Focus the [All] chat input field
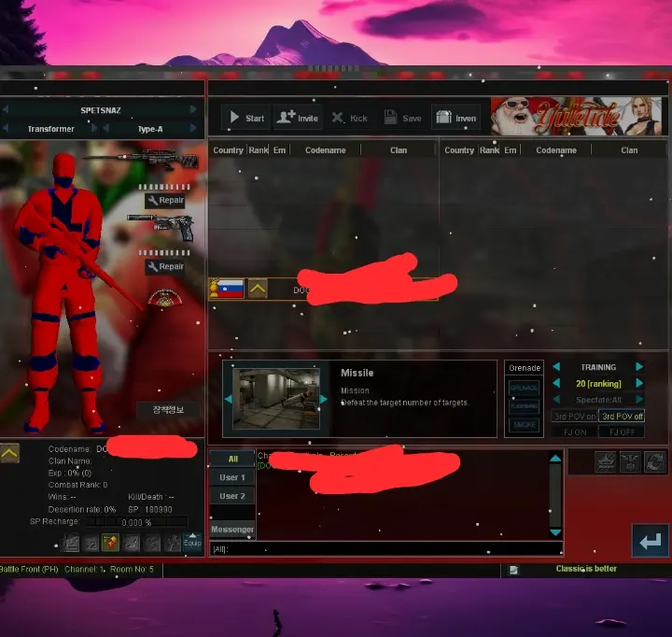672x637 pixels. [385, 548]
